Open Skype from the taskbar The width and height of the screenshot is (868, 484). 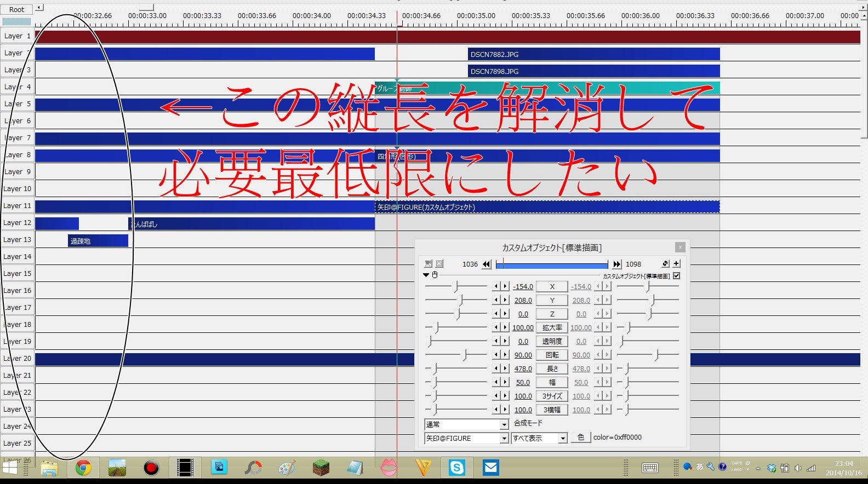point(456,468)
